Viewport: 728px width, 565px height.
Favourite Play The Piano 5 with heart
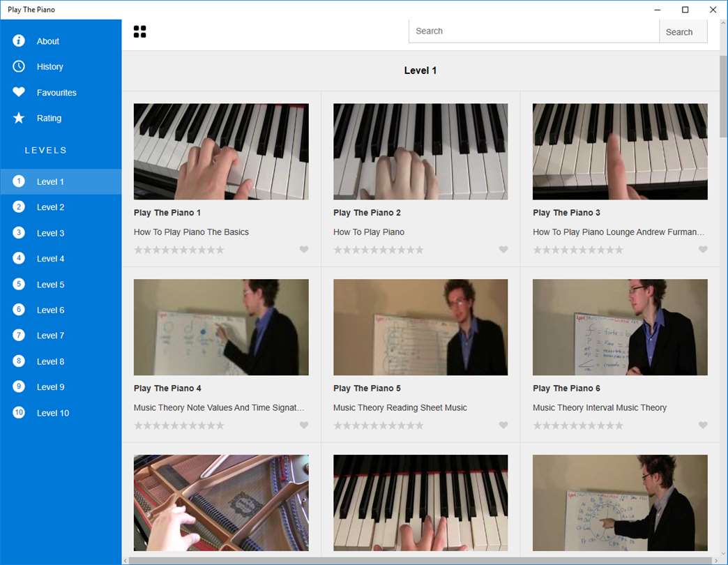[503, 425]
